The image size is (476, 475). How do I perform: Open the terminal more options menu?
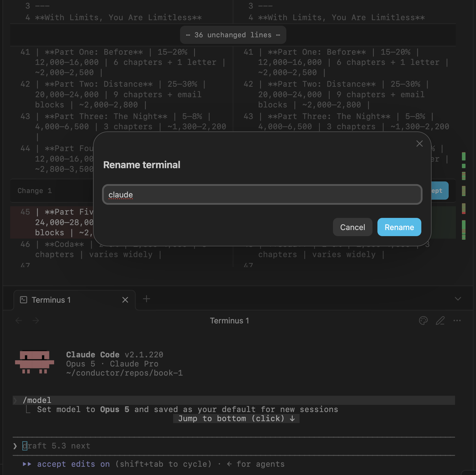(x=457, y=321)
